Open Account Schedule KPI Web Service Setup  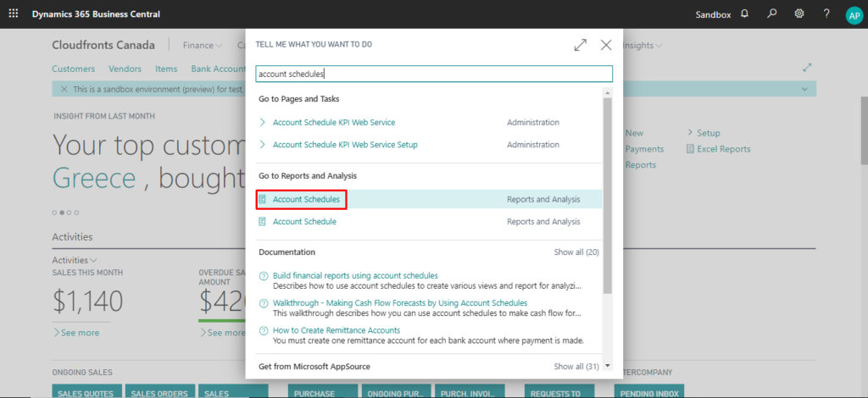click(x=345, y=145)
